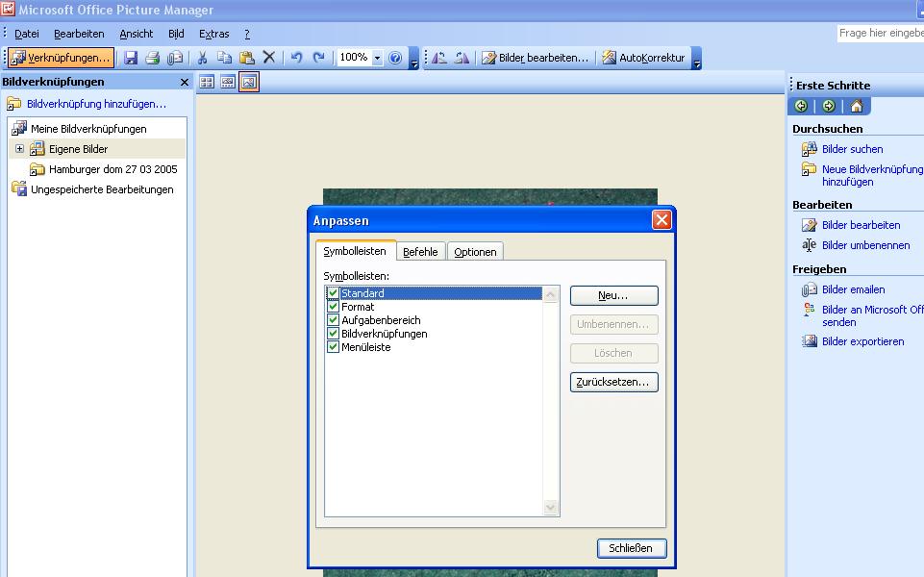Click the task pane Home icon
This screenshot has width=924, height=577.
857,106
